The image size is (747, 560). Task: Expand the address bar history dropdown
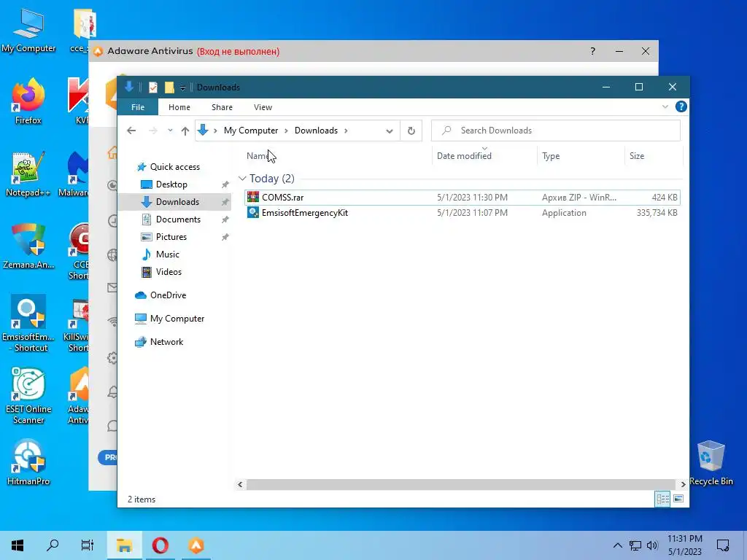pos(390,131)
